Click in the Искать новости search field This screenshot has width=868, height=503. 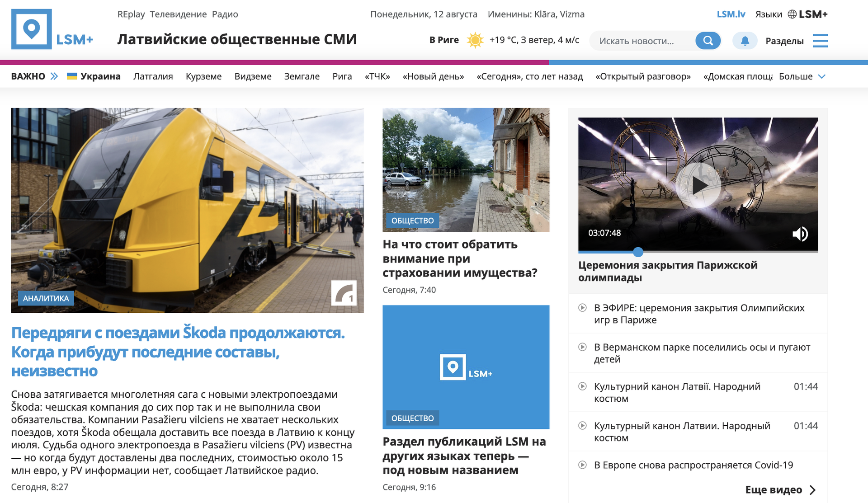click(x=642, y=41)
